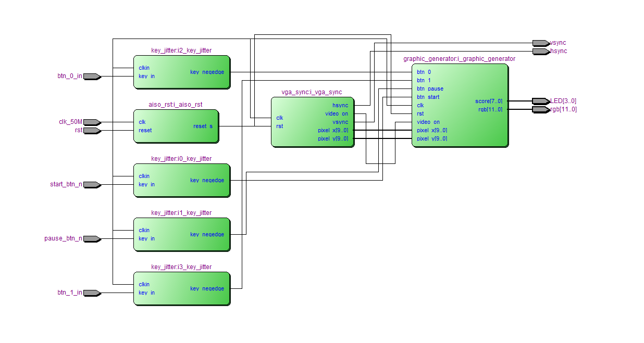Click the key_jitter:i2_key_jitter instance title
This screenshot has width=644, height=343.
[x=181, y=50]
